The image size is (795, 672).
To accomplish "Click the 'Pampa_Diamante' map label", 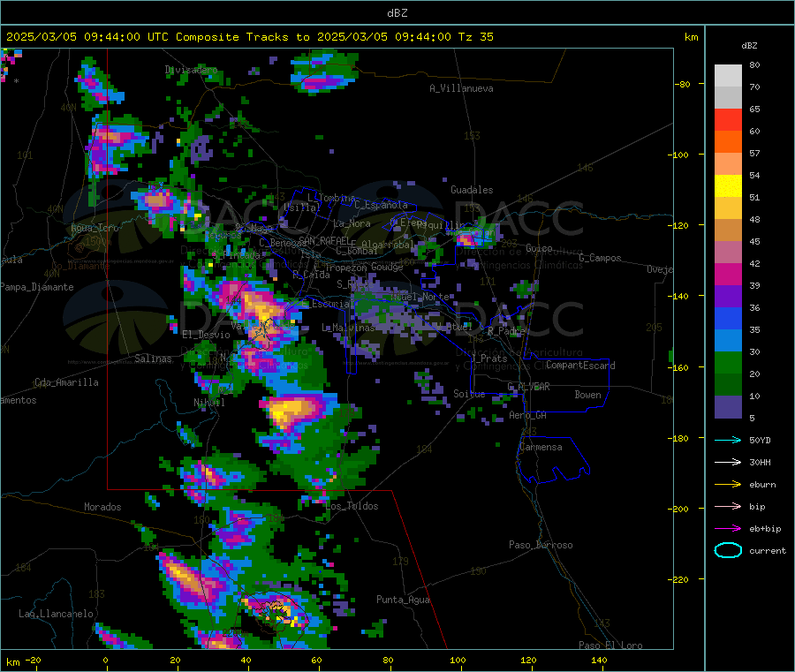I will [x=36, y=287].
